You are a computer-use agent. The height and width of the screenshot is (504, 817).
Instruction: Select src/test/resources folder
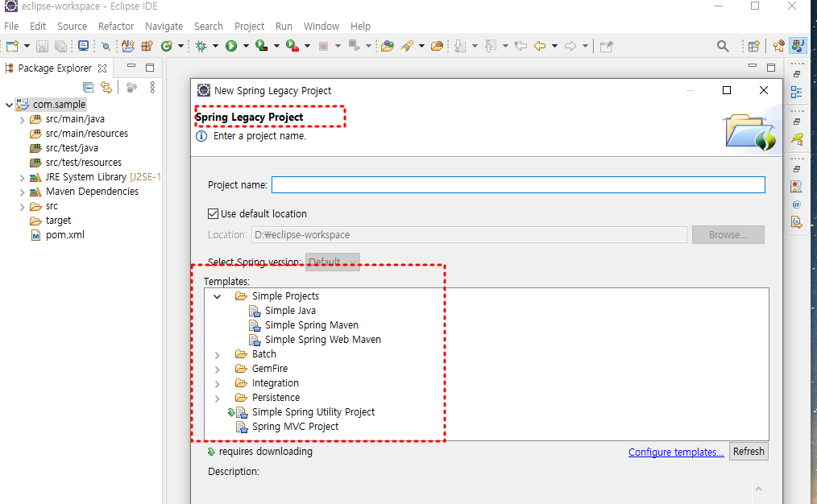[x=83, y=163]
